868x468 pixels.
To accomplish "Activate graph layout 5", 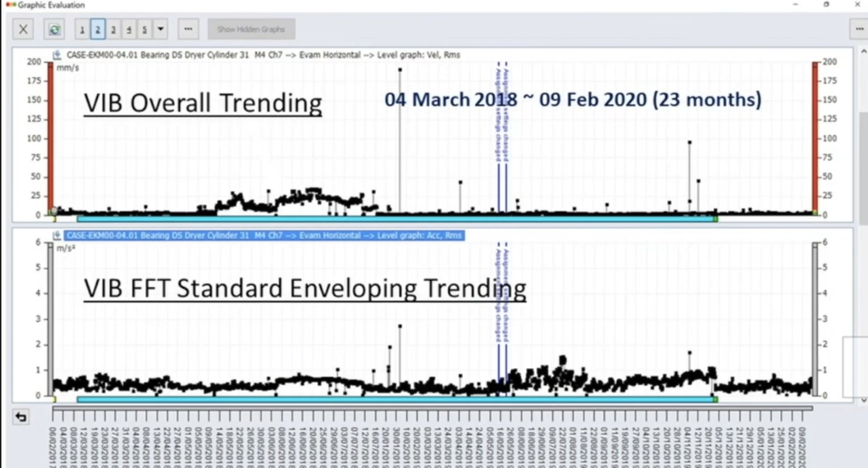I will click(144, 29).
